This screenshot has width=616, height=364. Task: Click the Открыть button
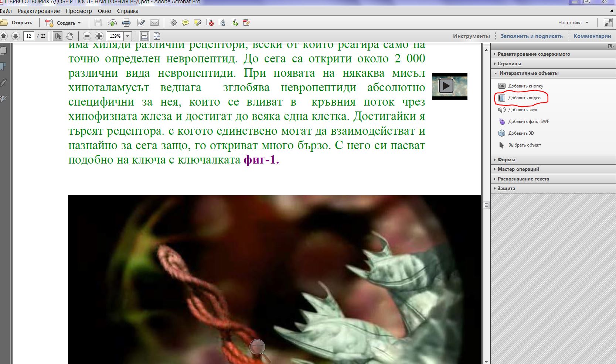click(x=17, y=23)
